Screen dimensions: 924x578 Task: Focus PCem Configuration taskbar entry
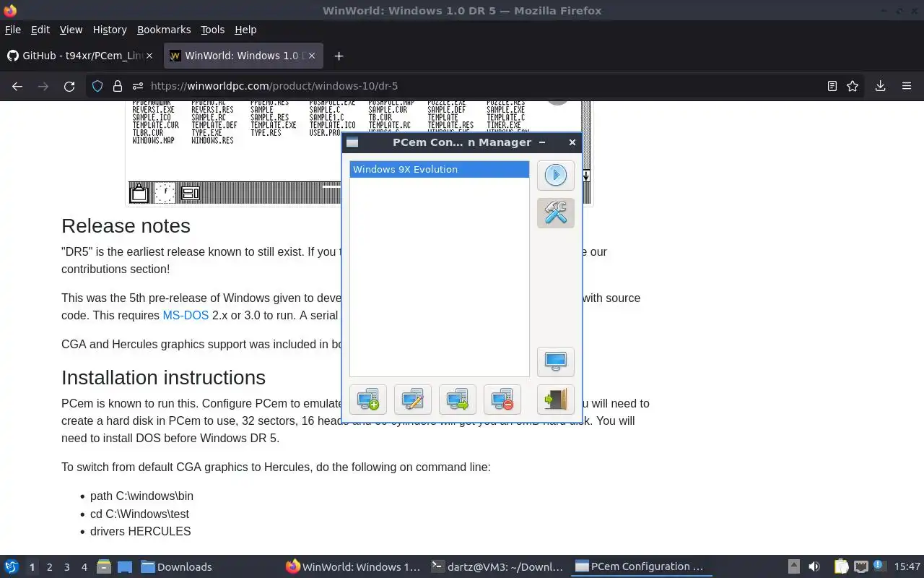(640, 567)
